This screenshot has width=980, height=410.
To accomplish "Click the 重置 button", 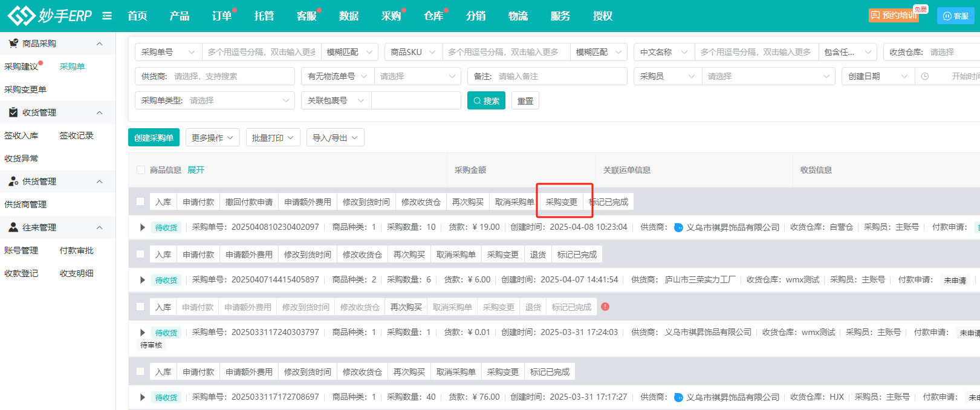I will point(525,100).
